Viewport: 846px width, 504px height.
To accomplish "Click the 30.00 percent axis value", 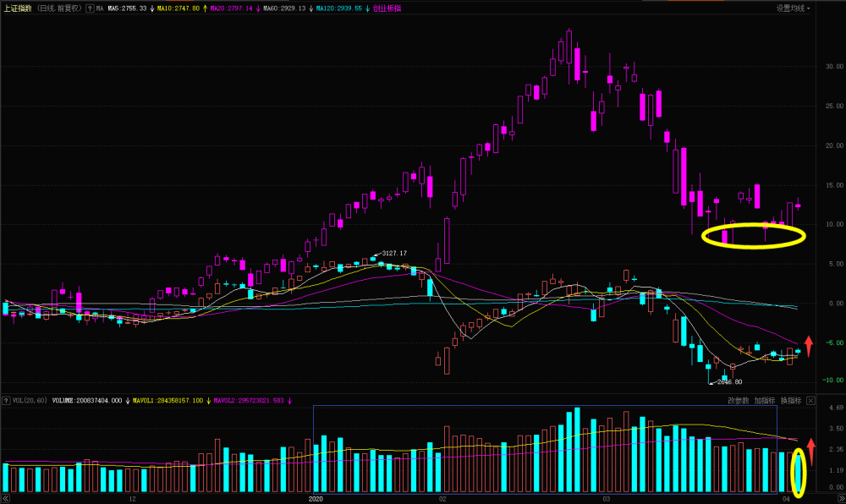I will coord(834,66).
